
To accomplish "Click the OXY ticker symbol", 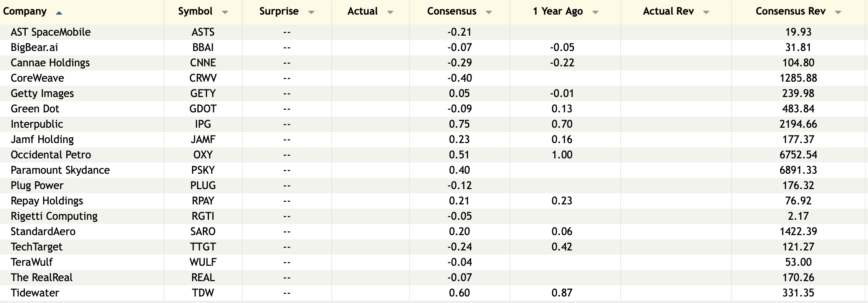I will [203, 155].
